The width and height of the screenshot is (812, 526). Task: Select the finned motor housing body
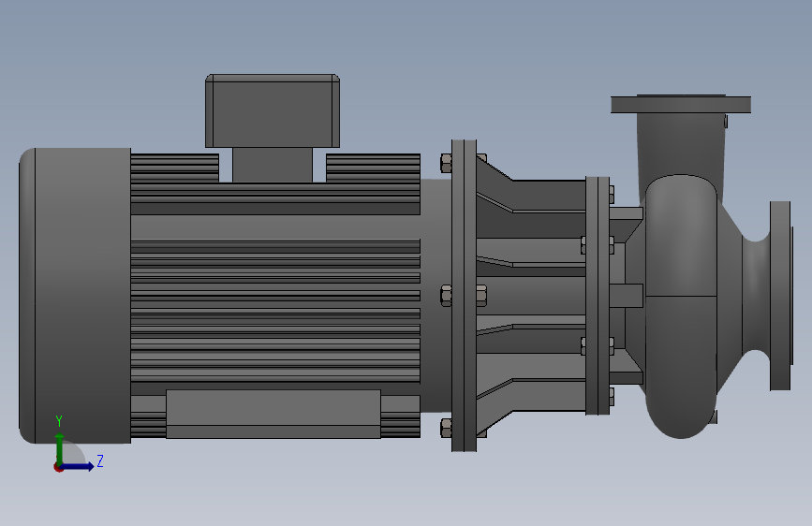[275, 296]
